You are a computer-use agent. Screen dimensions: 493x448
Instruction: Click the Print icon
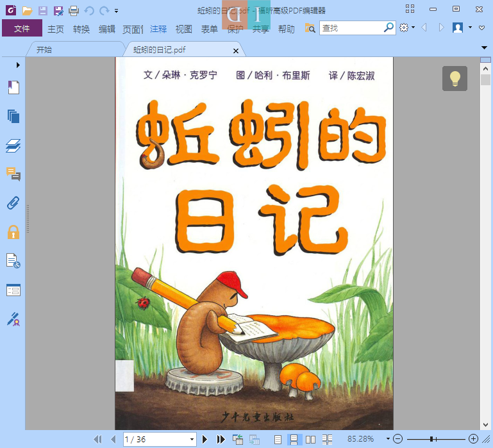74,11
